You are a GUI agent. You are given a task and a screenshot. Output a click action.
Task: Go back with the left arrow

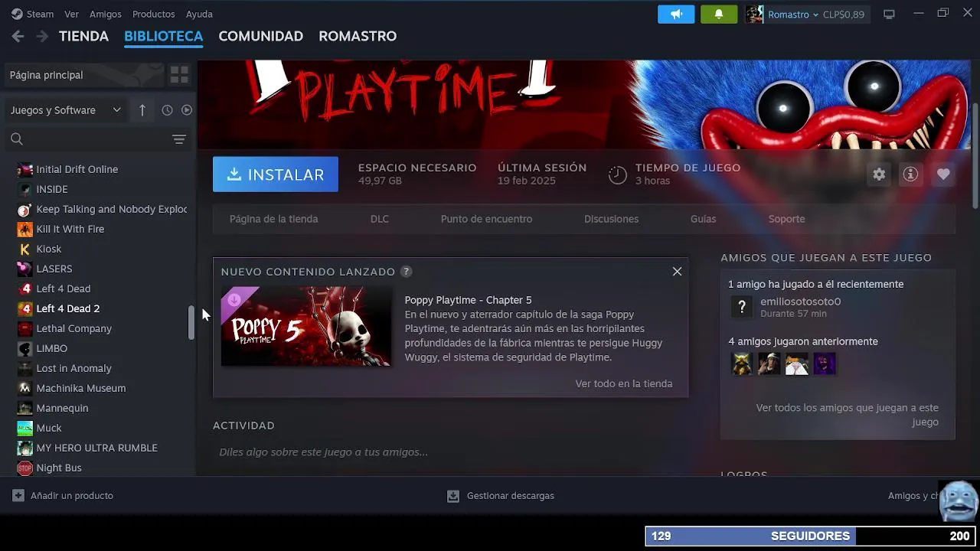click(18, 36)
